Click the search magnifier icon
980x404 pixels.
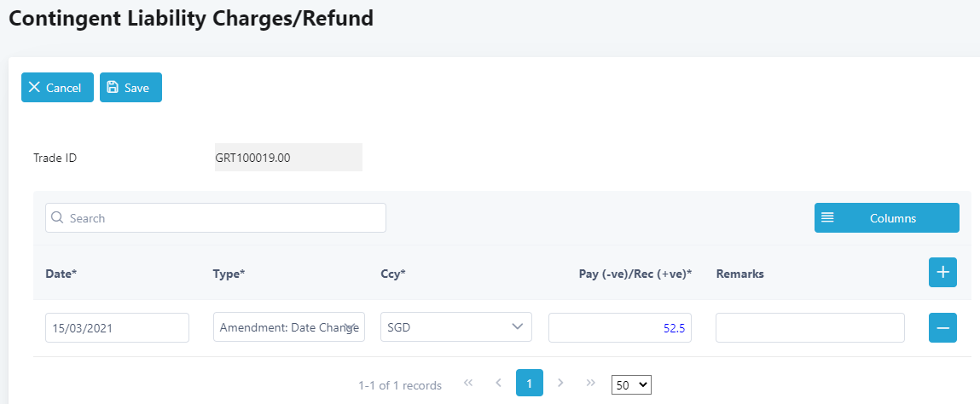point(57,218)
